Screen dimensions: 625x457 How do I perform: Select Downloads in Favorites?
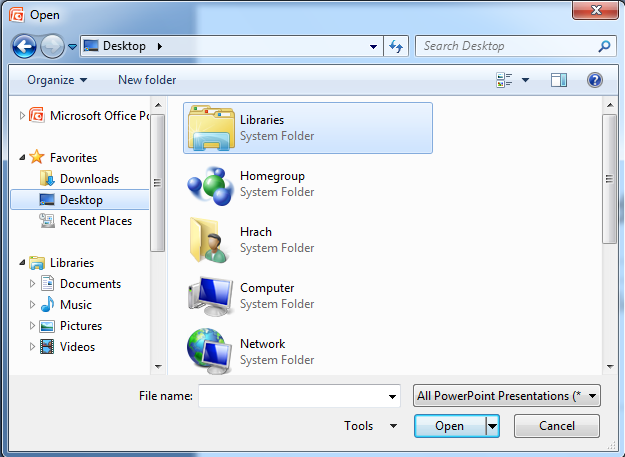(88, 179)
